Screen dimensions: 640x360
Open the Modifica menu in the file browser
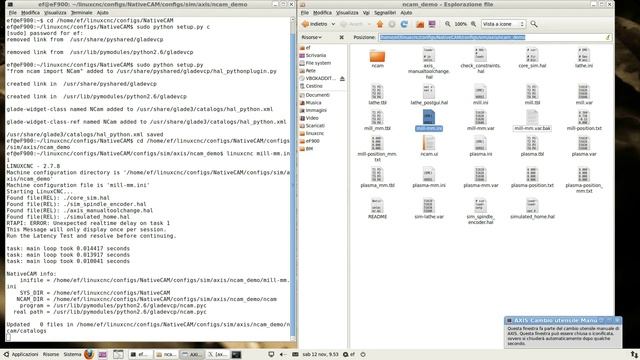(x=322, y=13)
